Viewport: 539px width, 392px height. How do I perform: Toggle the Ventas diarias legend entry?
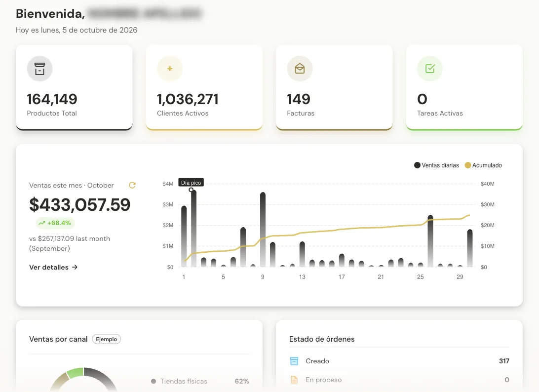pos(436,165)
